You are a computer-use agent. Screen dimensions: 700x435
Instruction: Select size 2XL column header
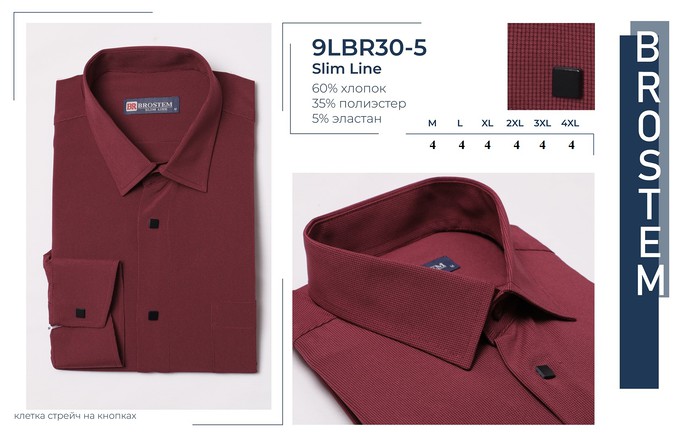click(x=515, y=123)
